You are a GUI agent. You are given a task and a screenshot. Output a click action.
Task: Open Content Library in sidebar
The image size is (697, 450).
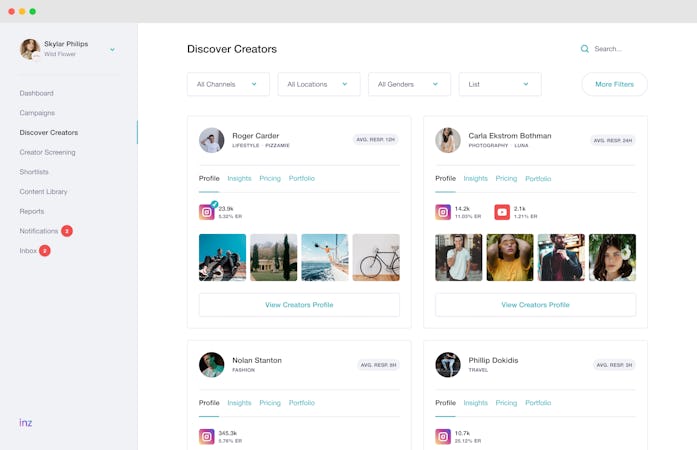pyautogui.click(x=44, y=192)
